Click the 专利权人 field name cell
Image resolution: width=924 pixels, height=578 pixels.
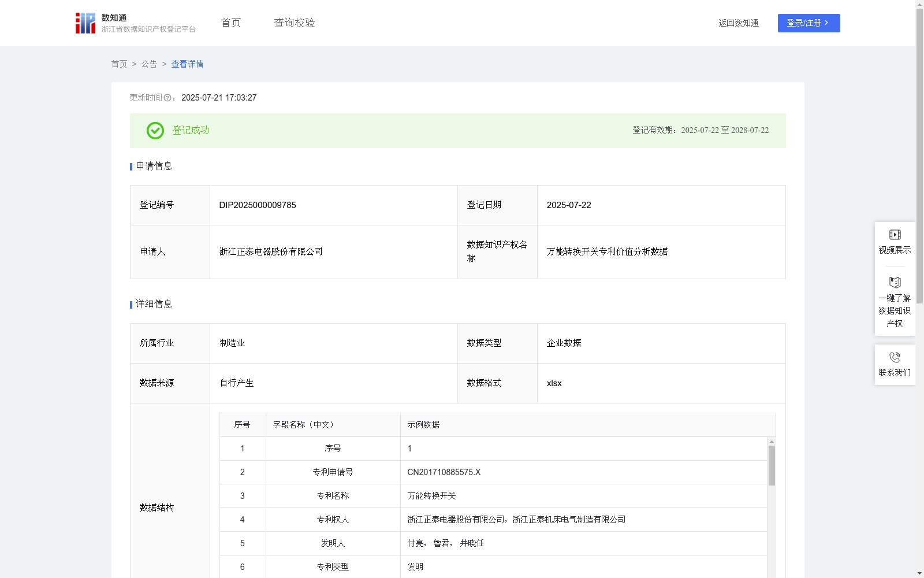333,520
